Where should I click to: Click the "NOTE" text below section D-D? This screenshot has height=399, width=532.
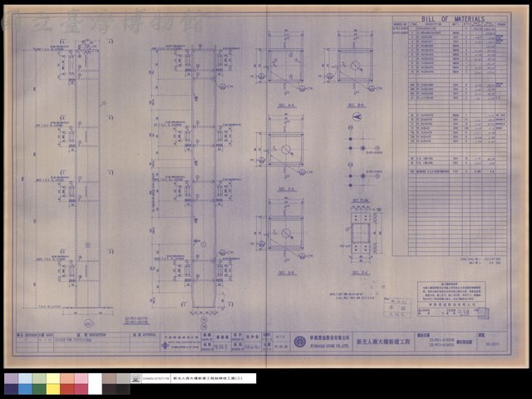(352, 296)
